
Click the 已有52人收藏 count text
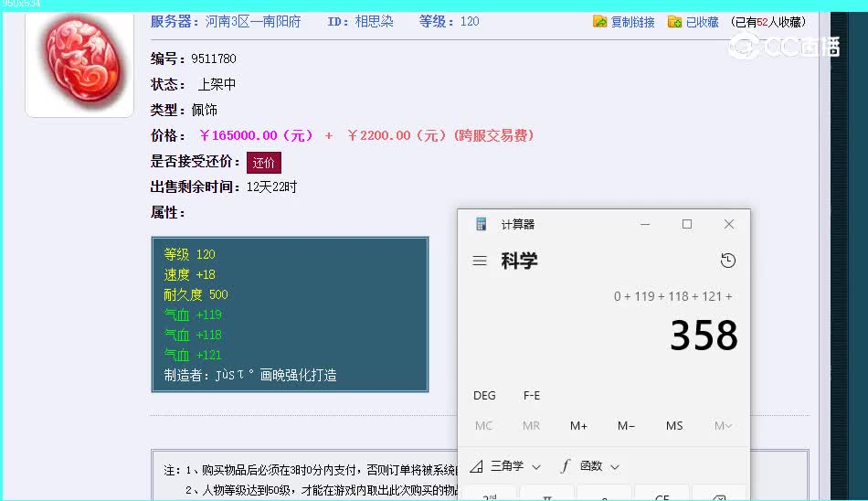pyautogui.click(x=768, y=22)
